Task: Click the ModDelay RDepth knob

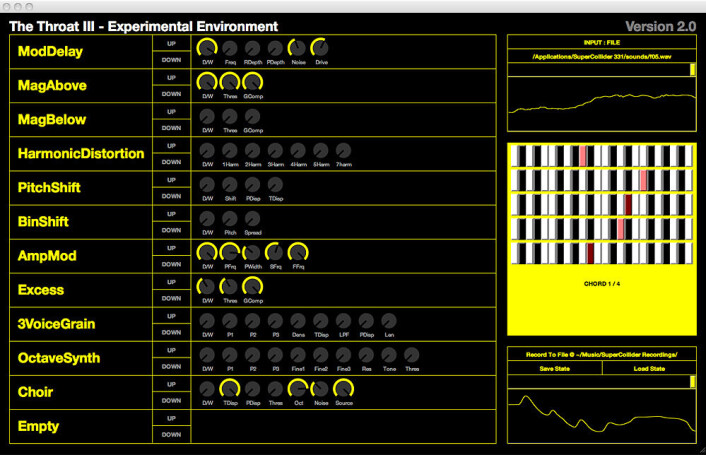Action: coord(253,49)
